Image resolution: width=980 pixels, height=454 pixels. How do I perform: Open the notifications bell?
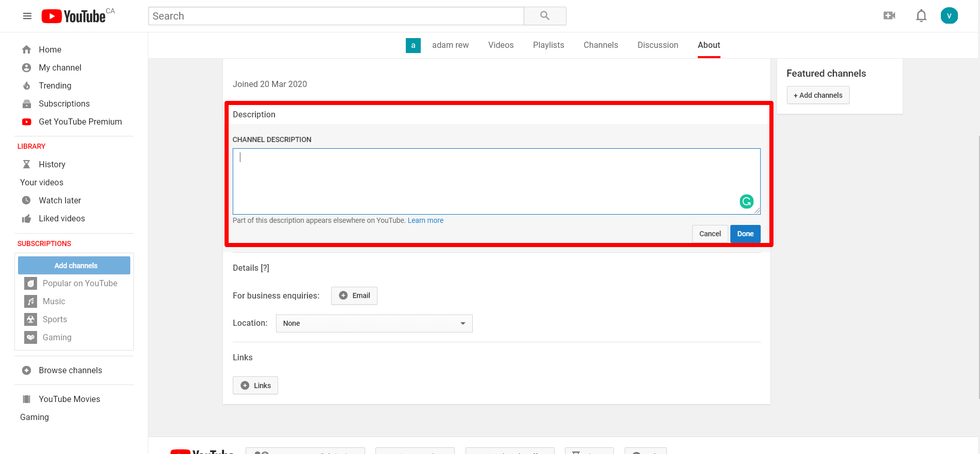point(921,16)
